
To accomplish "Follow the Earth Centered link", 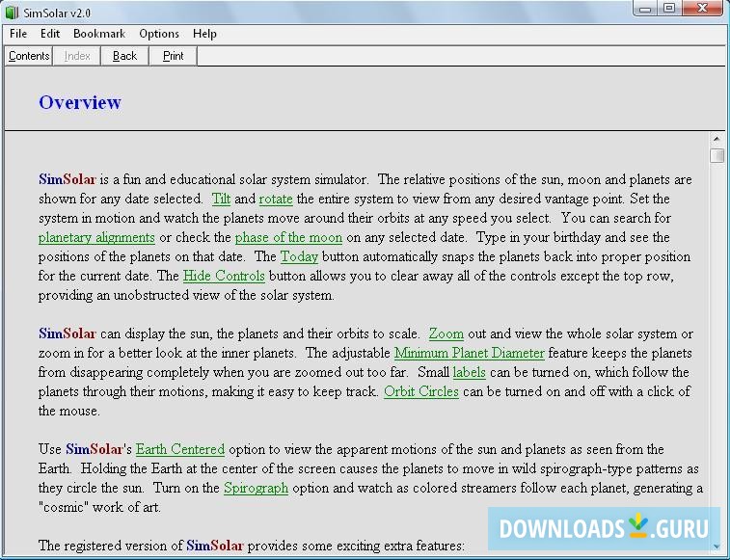I will (180, 449).
